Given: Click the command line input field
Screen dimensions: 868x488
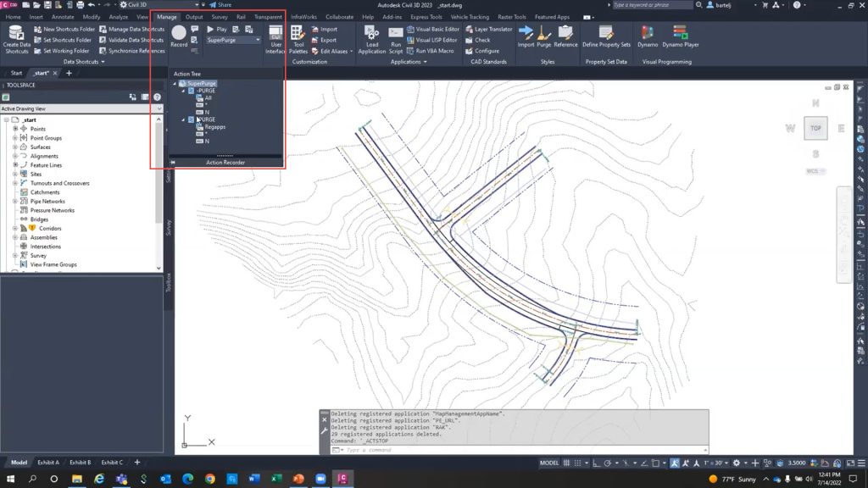Looking at the screenshot, I should pos(520,450).
